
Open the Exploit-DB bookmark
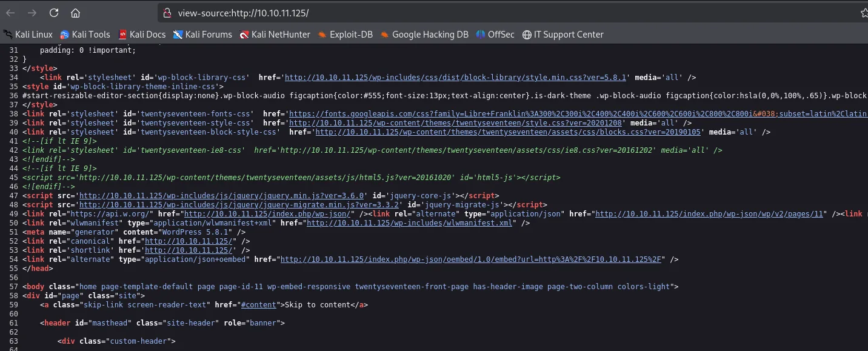(345, 35)
